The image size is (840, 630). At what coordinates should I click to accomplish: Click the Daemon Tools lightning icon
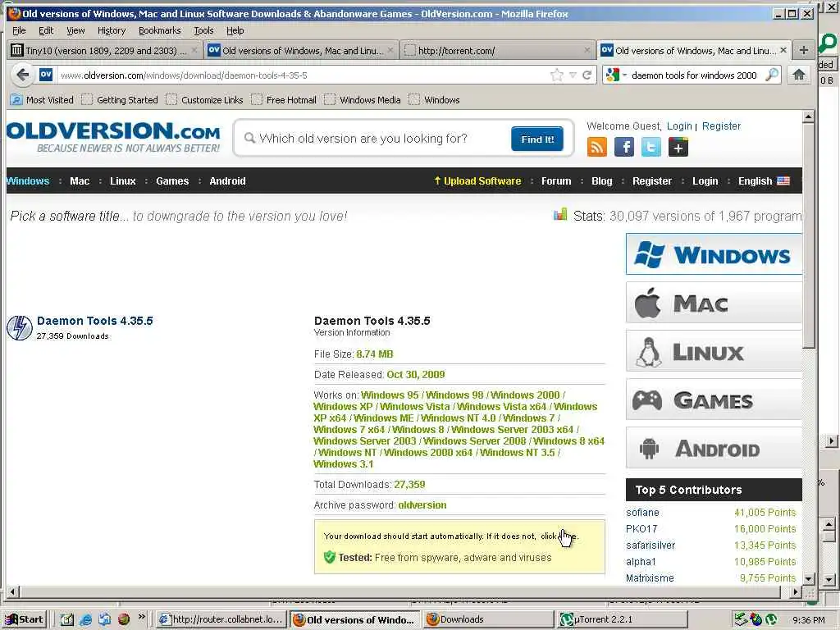coord(20,327)
